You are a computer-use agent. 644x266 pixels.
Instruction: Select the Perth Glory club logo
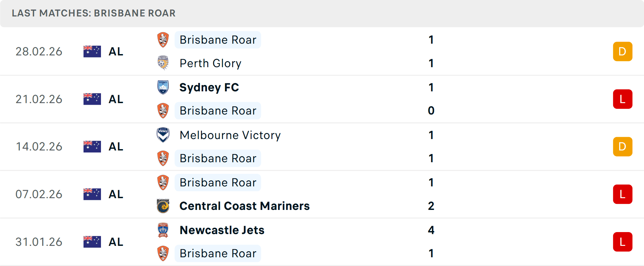tap(163, 63)
